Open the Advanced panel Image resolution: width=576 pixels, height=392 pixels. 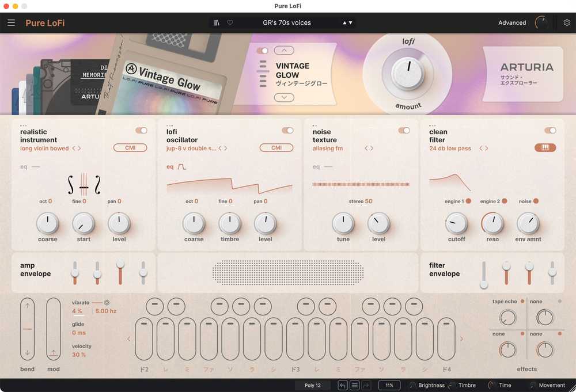(x=512, y=23)
